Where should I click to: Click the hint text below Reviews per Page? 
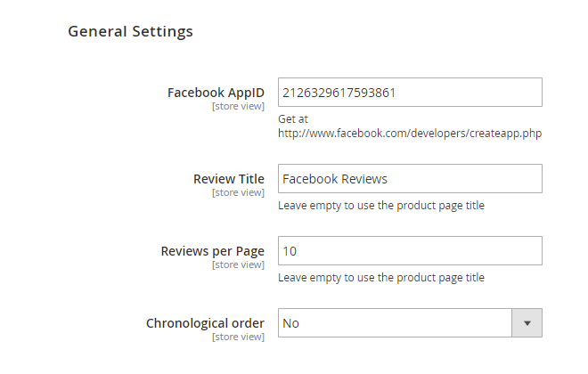(x=381, y=278)
